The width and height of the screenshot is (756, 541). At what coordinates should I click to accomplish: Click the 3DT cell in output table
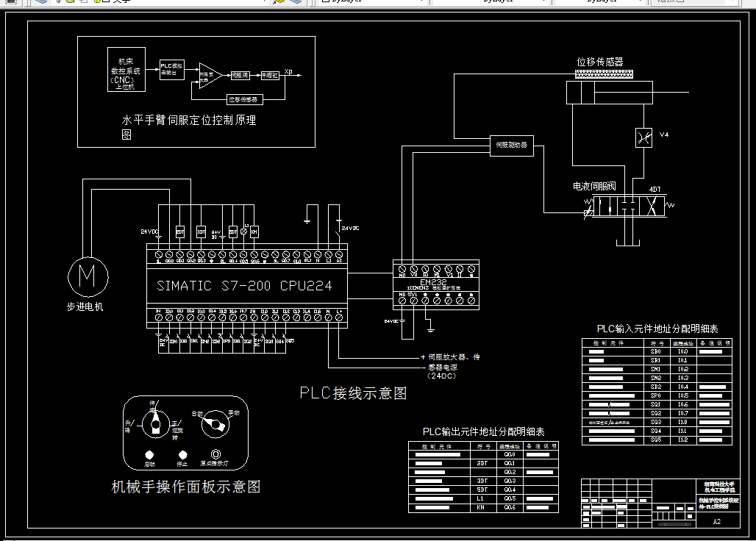pos(482,481)
